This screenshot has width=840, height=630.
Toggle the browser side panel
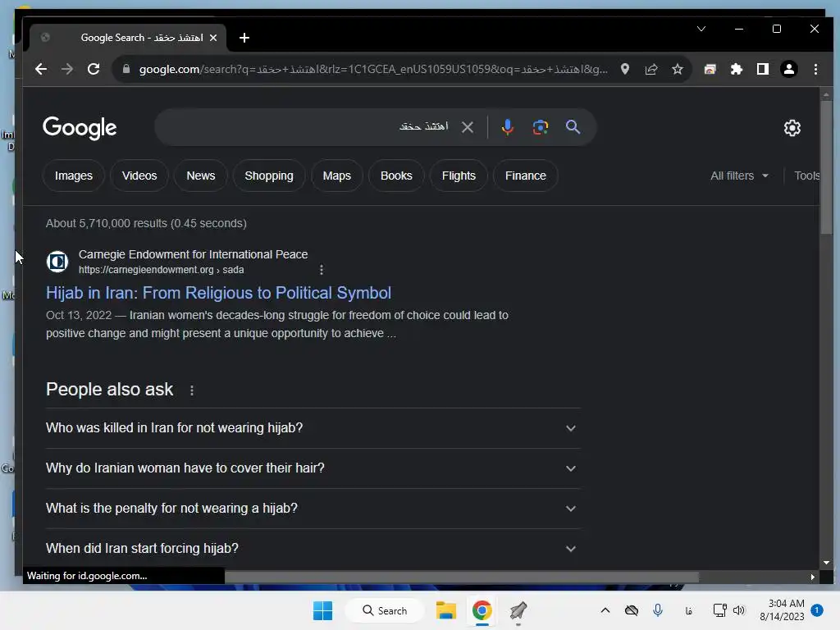[762, 69]
